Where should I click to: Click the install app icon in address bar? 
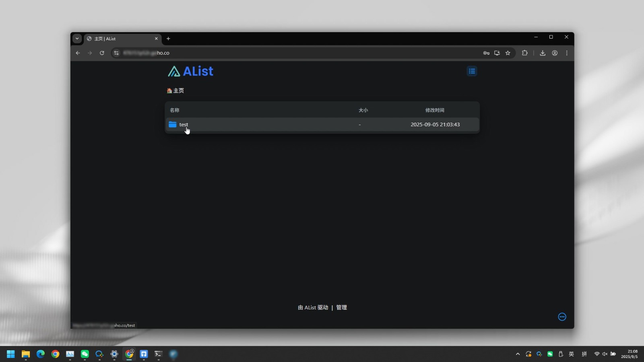tap(497, 53)
